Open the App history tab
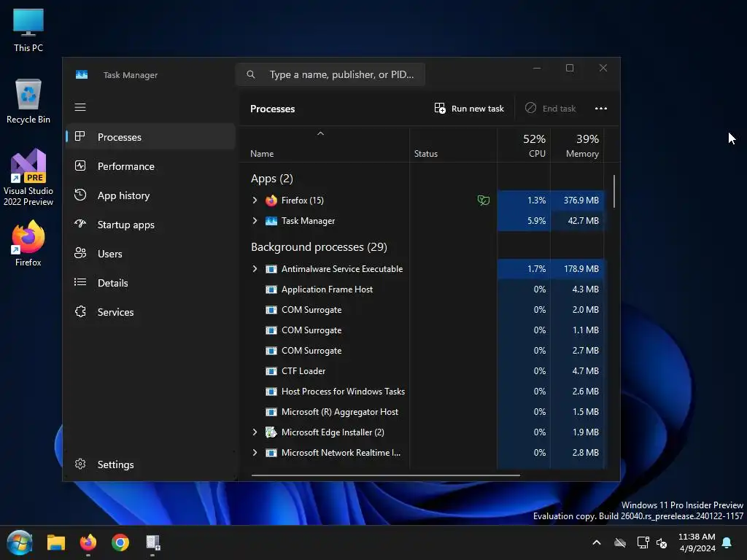The width and height of the screenshot is (747, 560). [150, 195]
